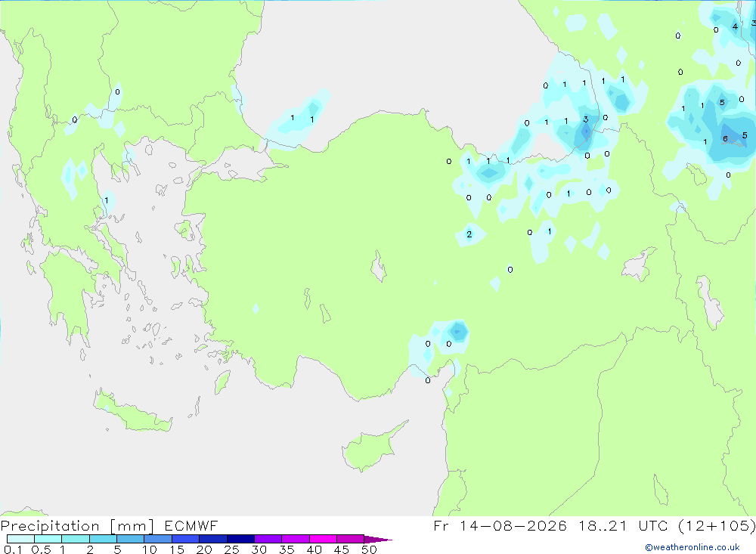The width and height of the screenshot is (756, 554).
Task: Pick the 2–5 mm legend color swatch
Action: 103,539
